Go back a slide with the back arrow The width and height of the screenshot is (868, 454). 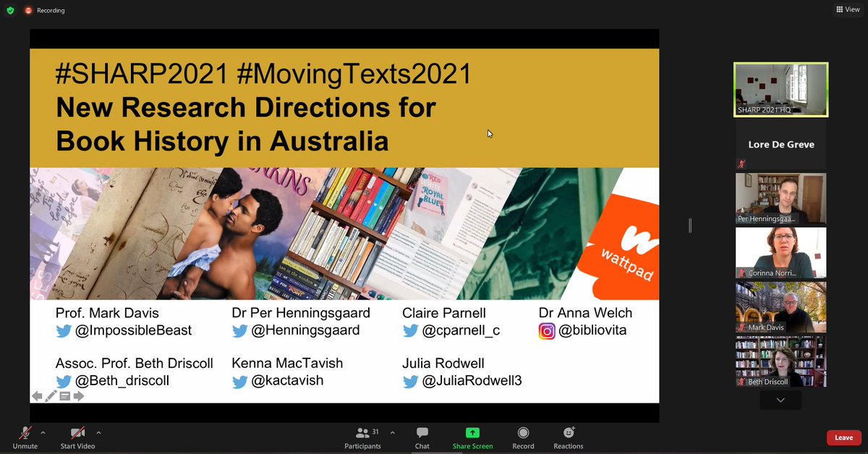37,396
